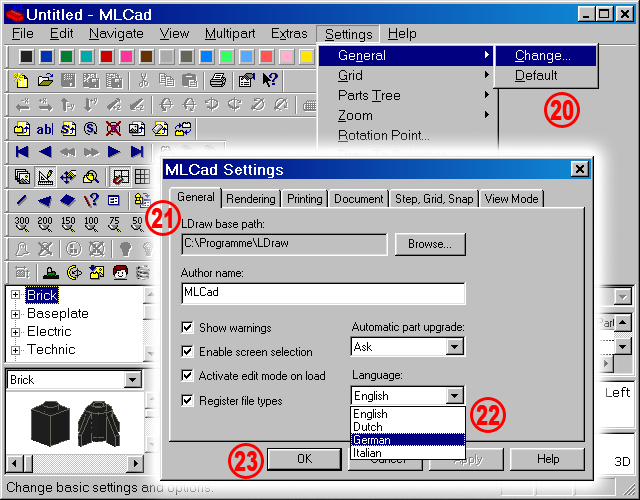
Task: Toggle Register file types checkbox
Action: tap(187, 400)
